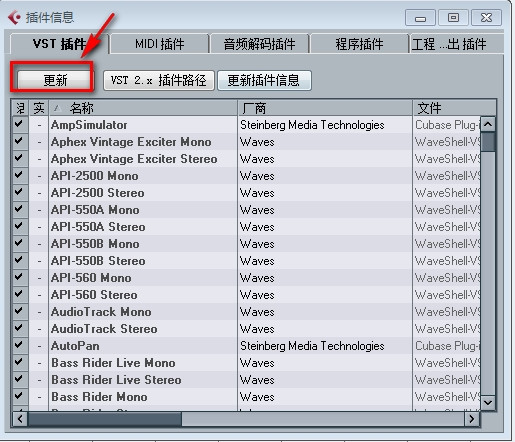Open the 音频解码插件 tab

coord(259,44)
